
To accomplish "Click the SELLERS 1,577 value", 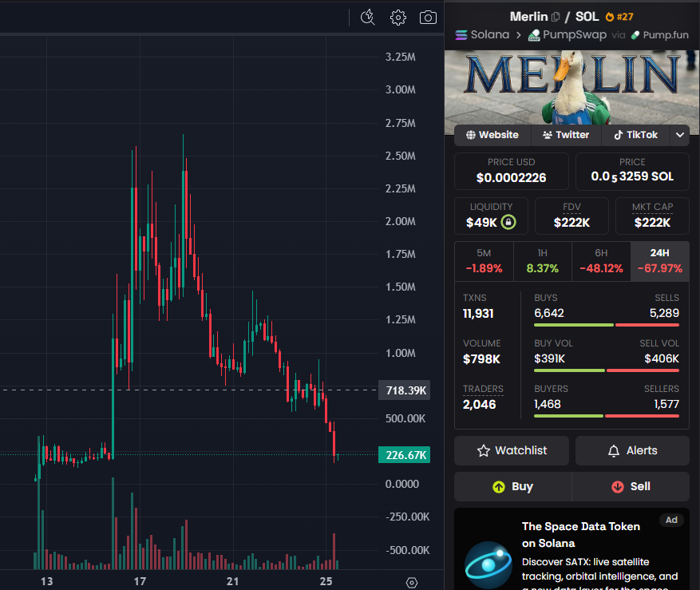I will (x=666, y=404).
